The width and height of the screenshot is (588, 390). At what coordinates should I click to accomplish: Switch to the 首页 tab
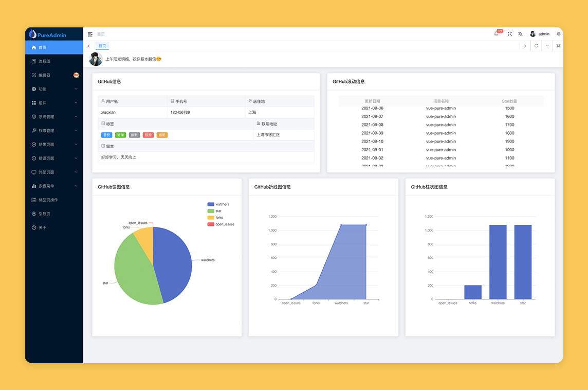click(x=102, y=45)
